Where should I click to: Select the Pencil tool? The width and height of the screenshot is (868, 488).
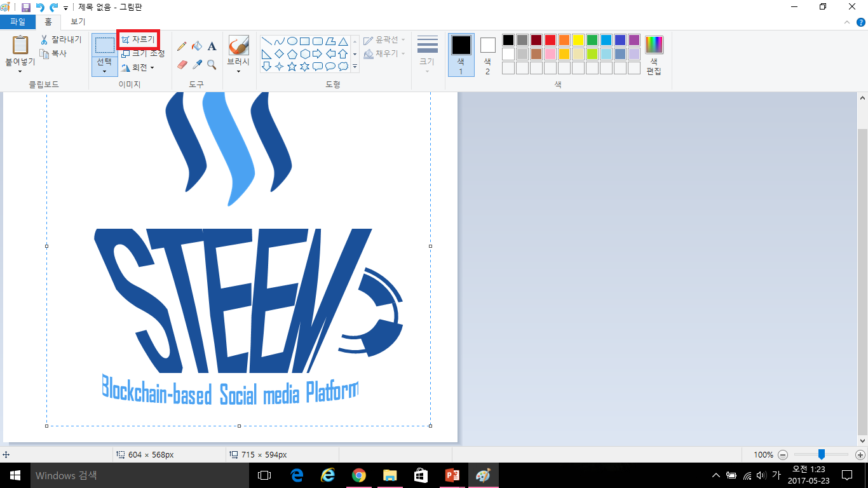coord(182,46)
